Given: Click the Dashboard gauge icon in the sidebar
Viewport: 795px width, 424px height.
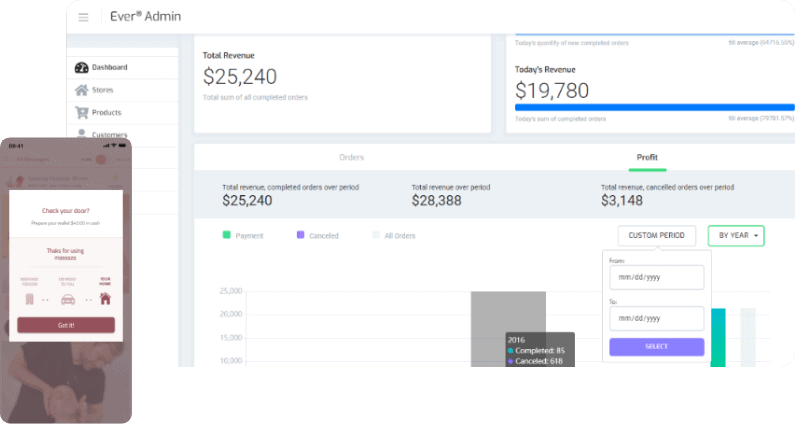Looking at the screenshot, I should 82,67.
